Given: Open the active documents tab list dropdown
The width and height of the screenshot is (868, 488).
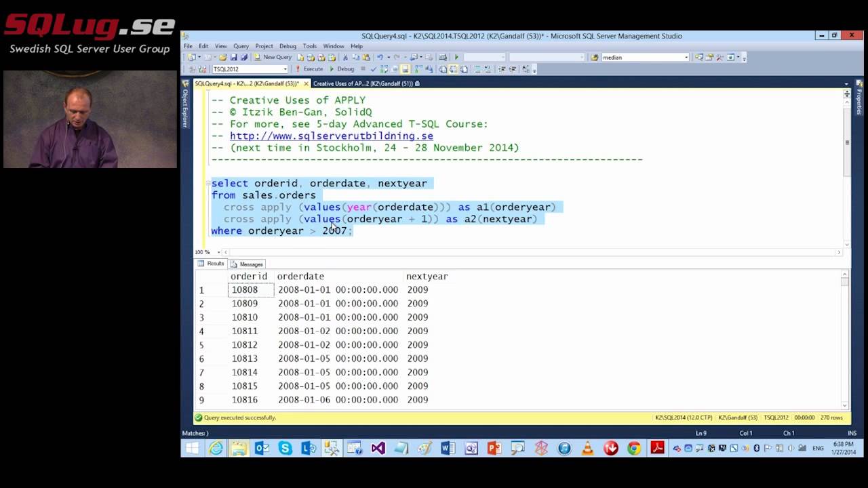Looking at the screenshot, I should (846, 84).
